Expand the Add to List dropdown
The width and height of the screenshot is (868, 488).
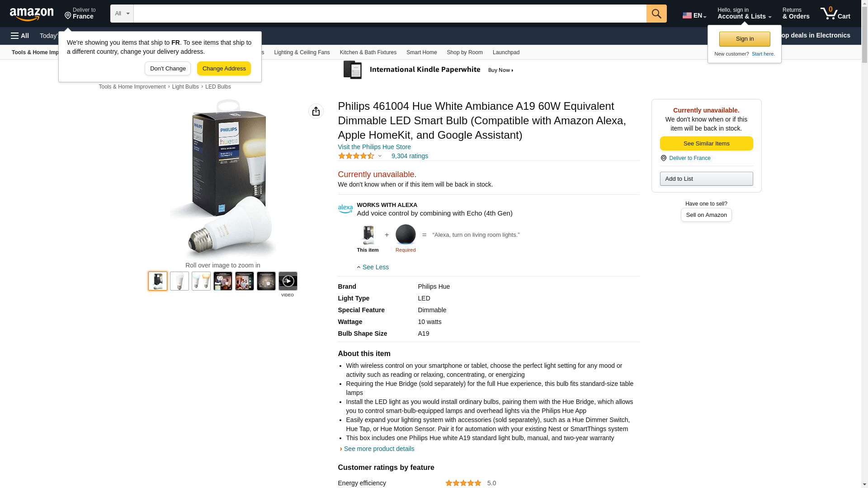[x=706, y=179]
